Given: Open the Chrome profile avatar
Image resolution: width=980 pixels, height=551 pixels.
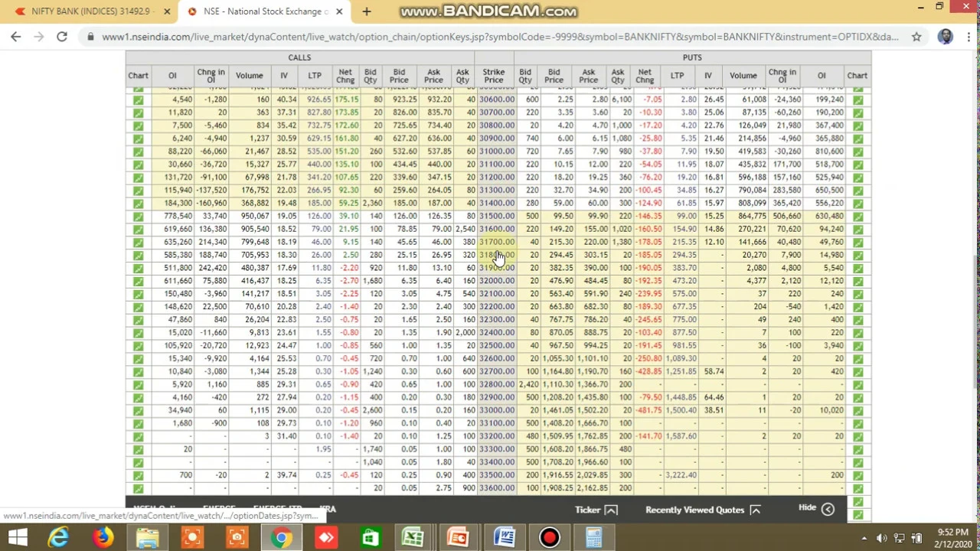Looking at the screenshot, I should pos(945,36).
